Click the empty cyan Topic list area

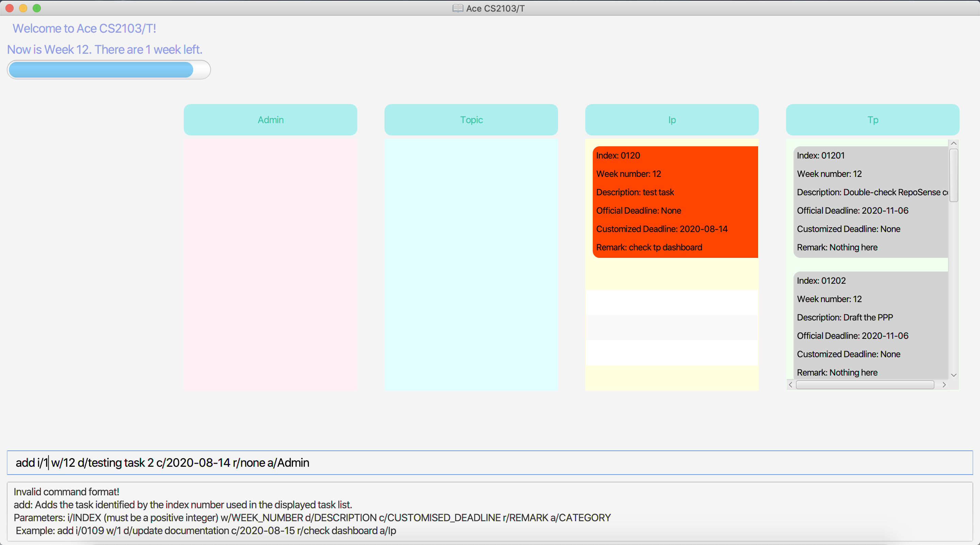(x=471, y=264)
